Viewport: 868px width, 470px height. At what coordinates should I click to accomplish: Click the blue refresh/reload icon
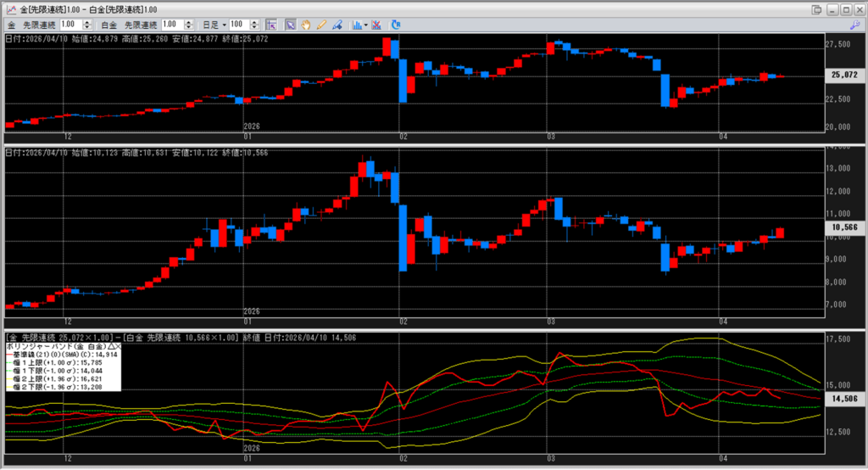(x=396, y=25)
